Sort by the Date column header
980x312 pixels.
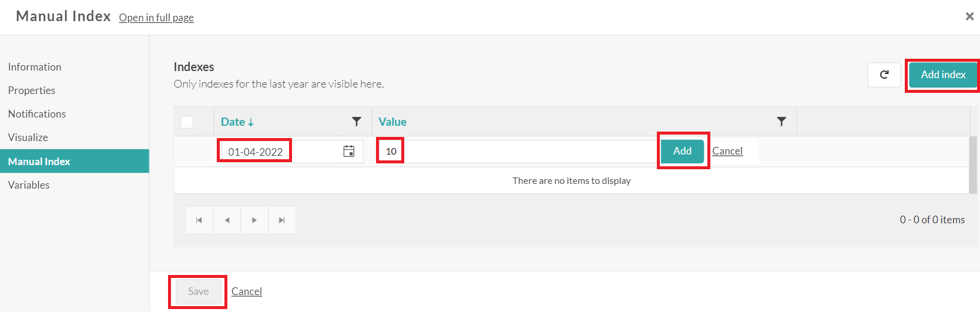coord(233,122)
